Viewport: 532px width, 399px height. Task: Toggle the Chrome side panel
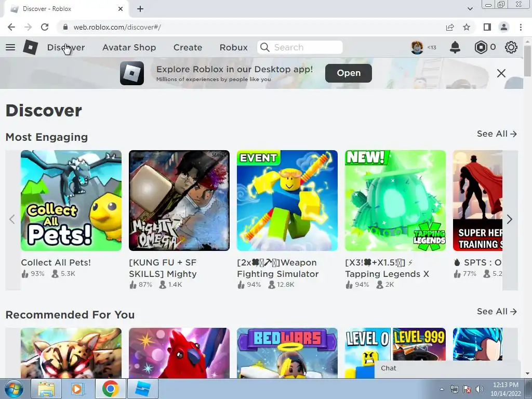point(487,27)
